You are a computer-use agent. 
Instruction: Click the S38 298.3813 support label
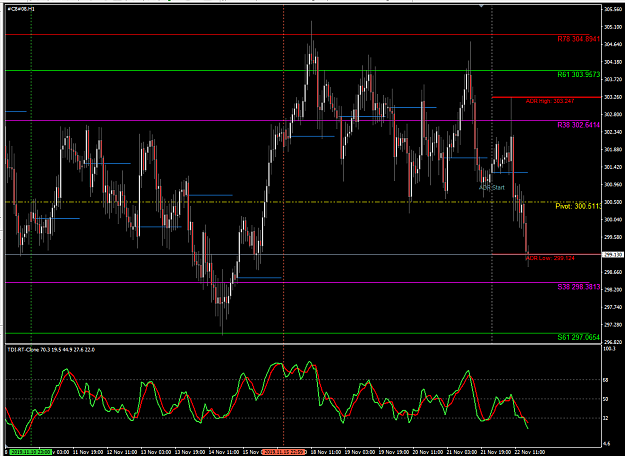click(x=578, y=287)
